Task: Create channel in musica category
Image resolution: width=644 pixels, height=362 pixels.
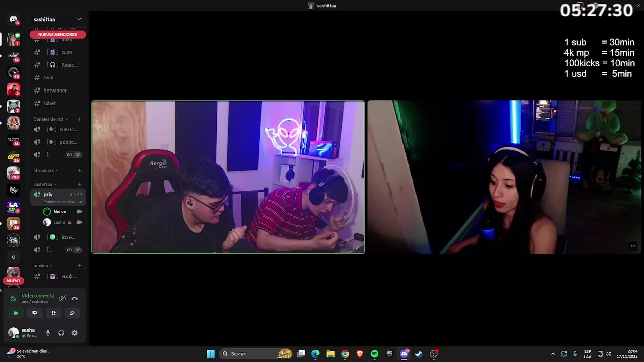Action: tap(79, 266)
